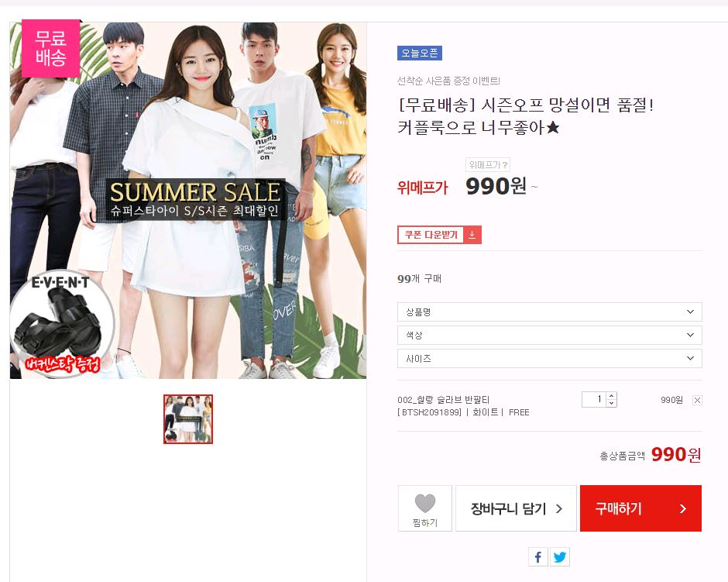Screen dimensions: 728x582
Task: Click the coupon download arrow icon
Action: tap(472, 235)
